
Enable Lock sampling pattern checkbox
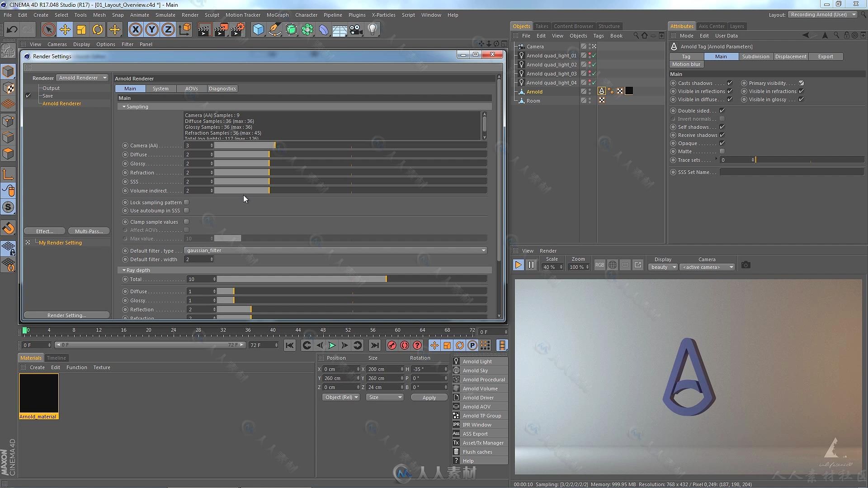click(x=186, y=202)
